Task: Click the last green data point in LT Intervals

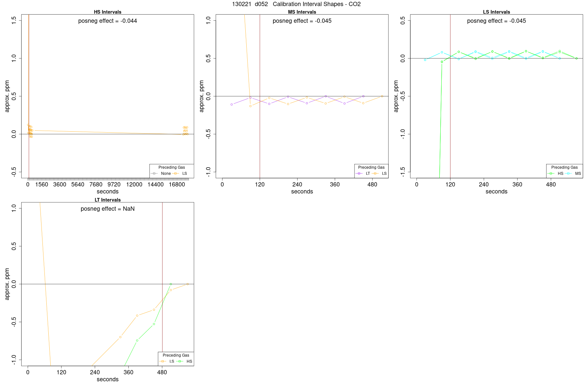Action: [x=171, y=284]
